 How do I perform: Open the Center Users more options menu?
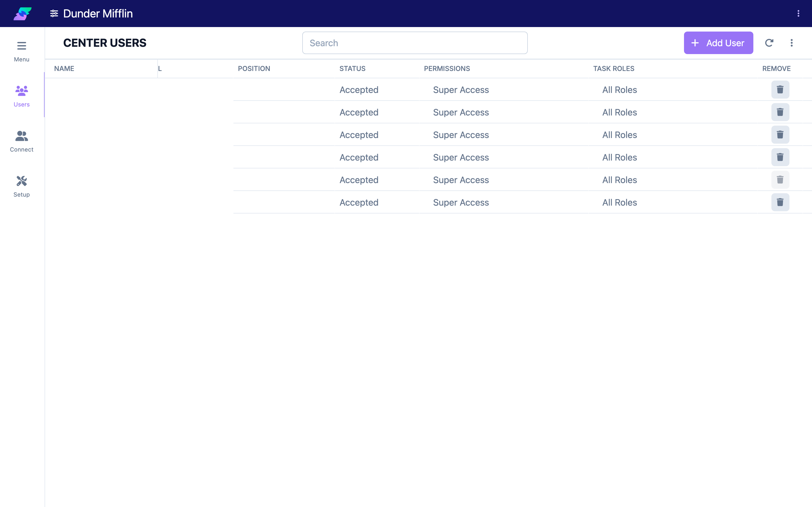click(x=791, y=43)
